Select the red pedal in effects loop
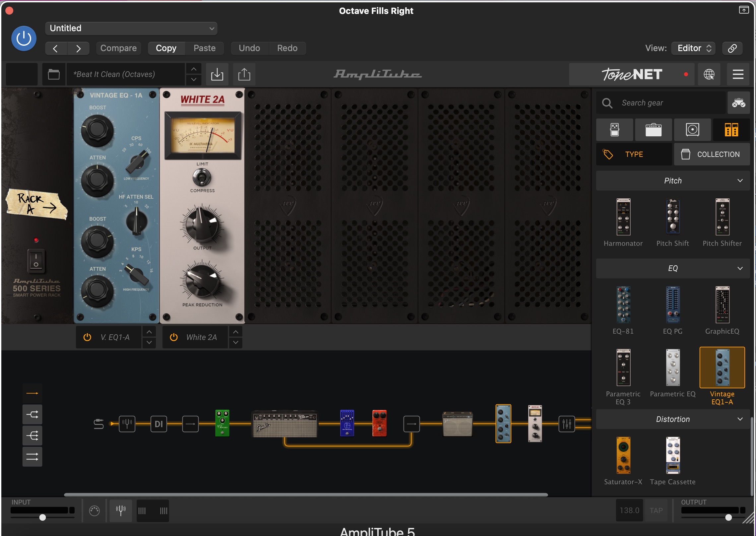 point(379,423)
